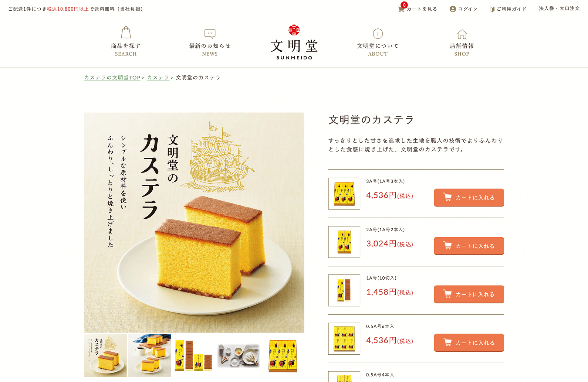Open the ABOUT info icon
This screenshot has height=382, width=588.
[x=378, y=34]
